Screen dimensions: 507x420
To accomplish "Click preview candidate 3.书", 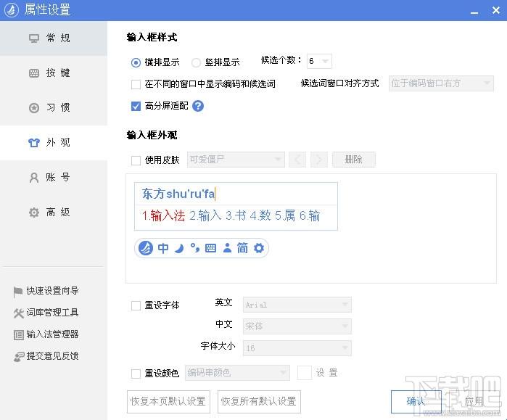I will pyautogui.click(x=236, y=215).
